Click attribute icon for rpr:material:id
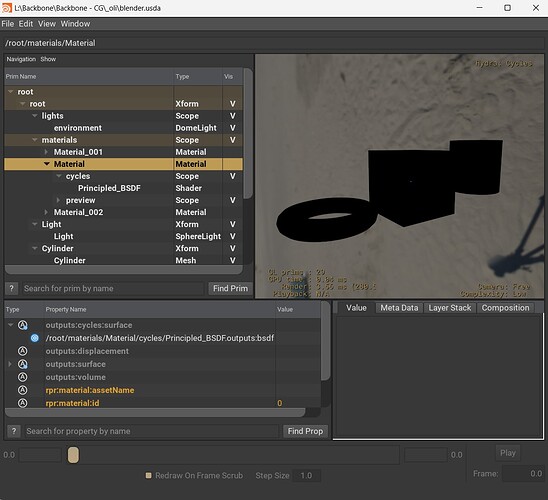The width and height of the screenshot is (548, 500). [x=23, y=403]
